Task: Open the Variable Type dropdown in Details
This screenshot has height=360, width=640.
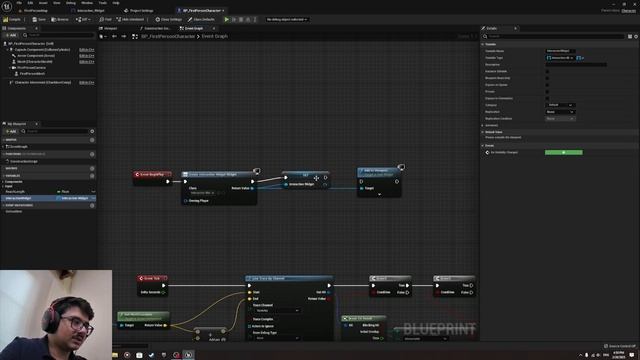Action: coord(560,58)
